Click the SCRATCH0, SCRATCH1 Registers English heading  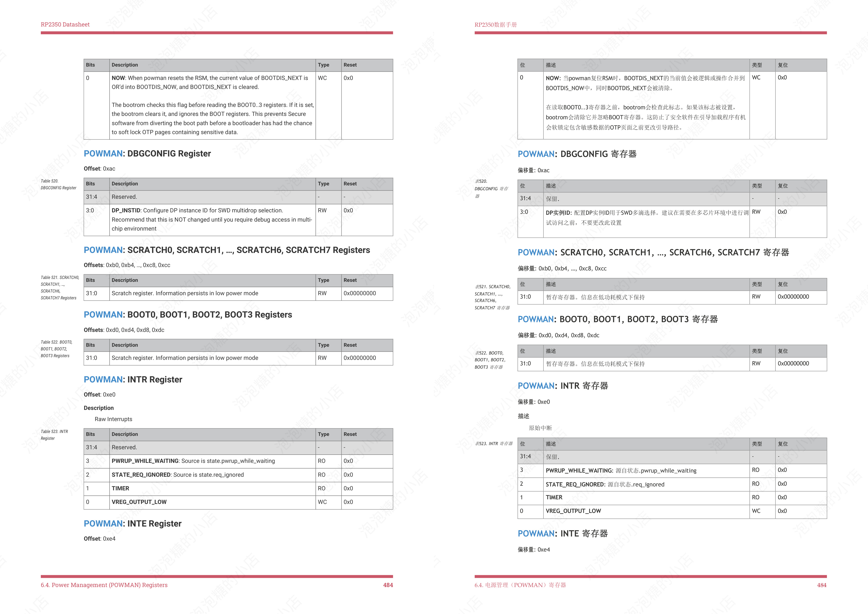pos(226,250)
